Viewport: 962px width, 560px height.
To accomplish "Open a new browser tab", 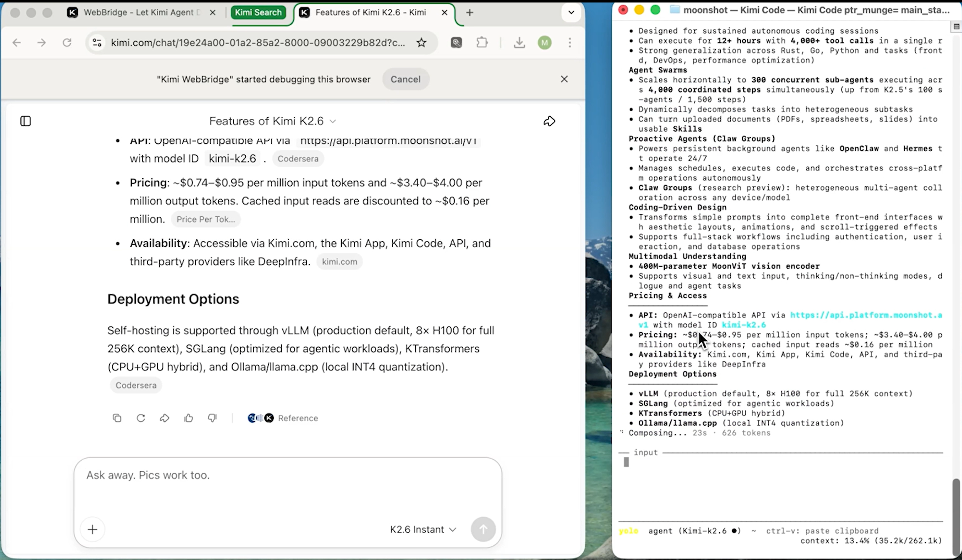I will (x=470, y=12).
